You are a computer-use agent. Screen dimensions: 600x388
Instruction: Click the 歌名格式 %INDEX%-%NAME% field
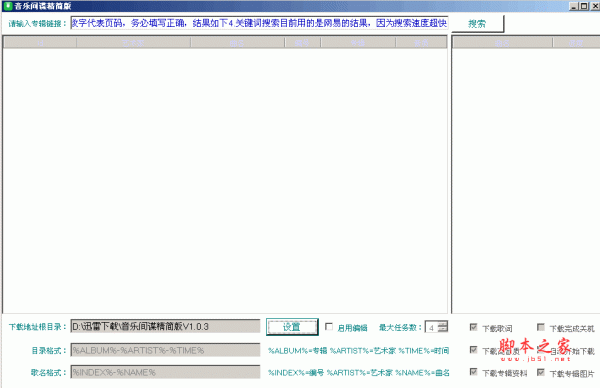tap(165, 372)
